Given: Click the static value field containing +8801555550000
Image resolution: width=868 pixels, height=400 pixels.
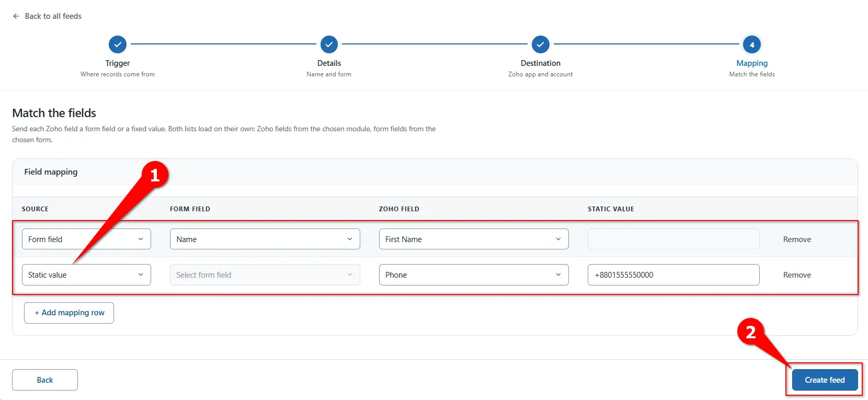Looking at the screenshot, I should coord(673,275).
